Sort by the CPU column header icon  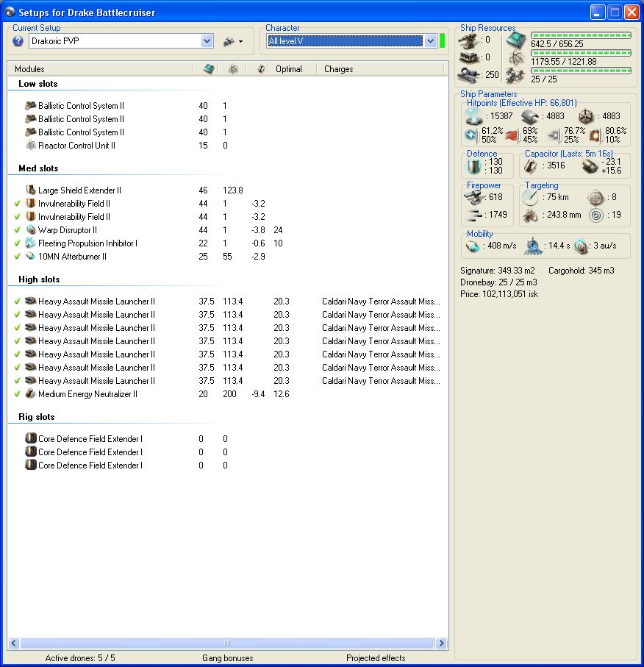point(209,69)
